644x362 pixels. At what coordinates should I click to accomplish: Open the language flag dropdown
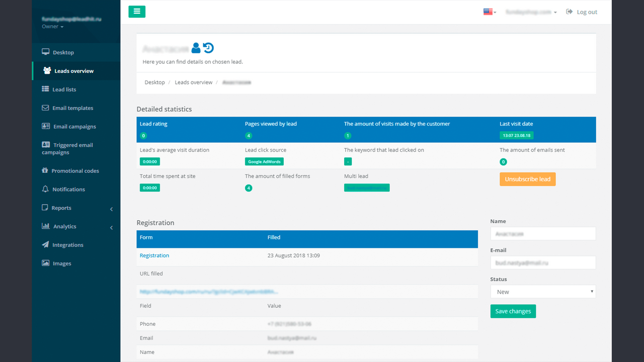[x=487, y=11]
